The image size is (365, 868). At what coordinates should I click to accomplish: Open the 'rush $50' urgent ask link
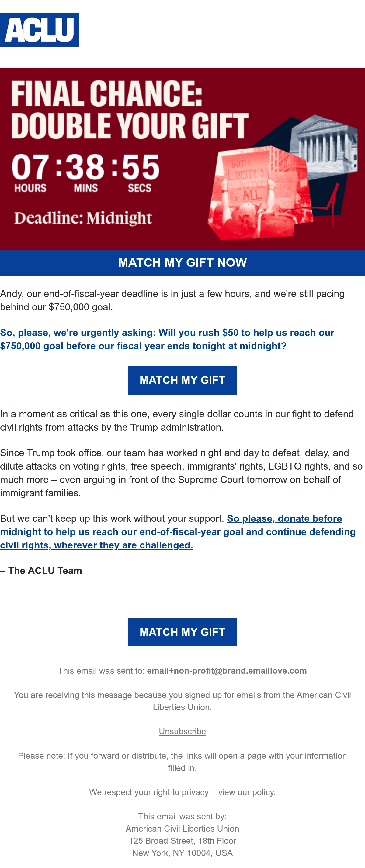point(167,339)
